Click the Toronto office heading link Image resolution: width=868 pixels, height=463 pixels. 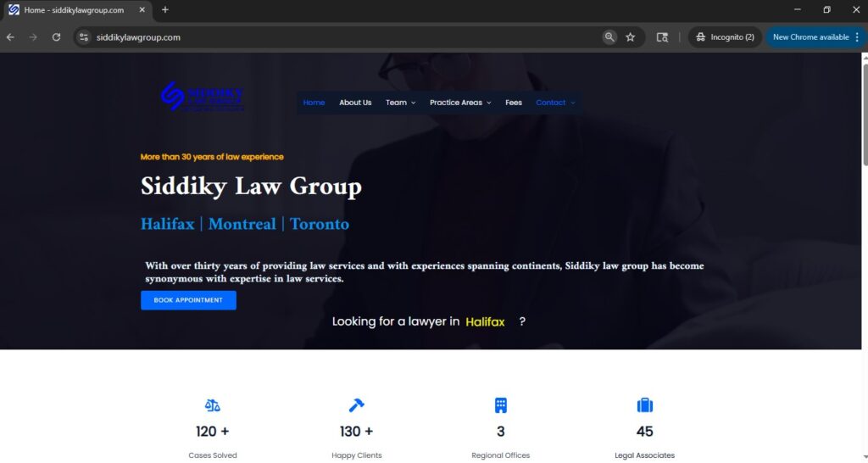click(320, 224)
